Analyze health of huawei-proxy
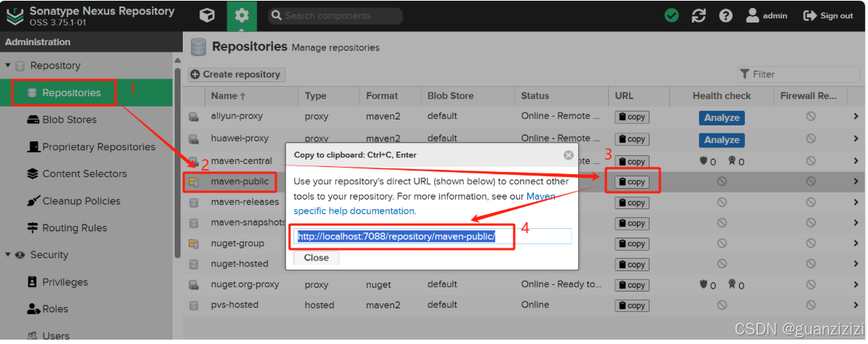Screen dimensions: 868x344 (x=722, y=140)
